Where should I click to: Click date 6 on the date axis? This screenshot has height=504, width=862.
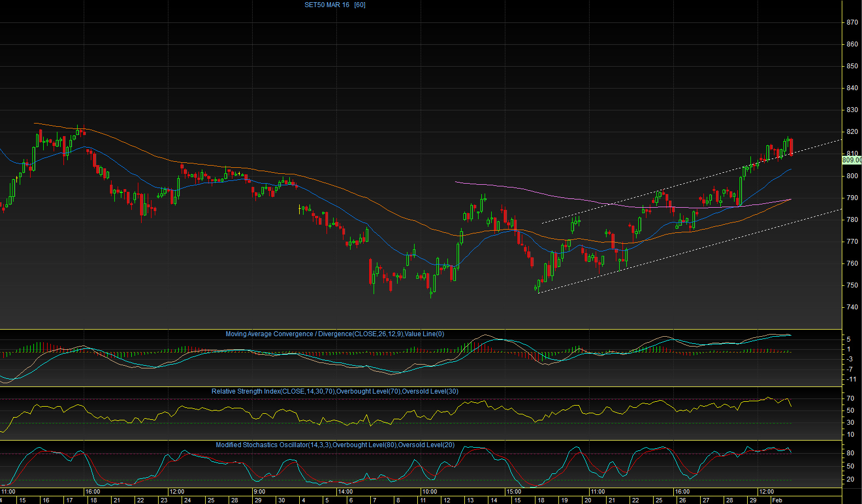tap(351, 500)
